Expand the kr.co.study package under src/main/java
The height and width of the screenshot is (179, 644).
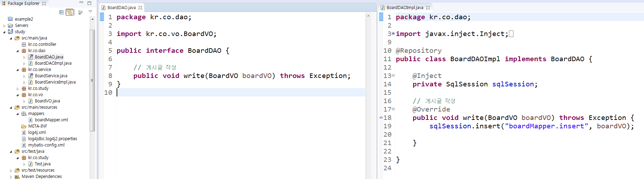point(17,89)
